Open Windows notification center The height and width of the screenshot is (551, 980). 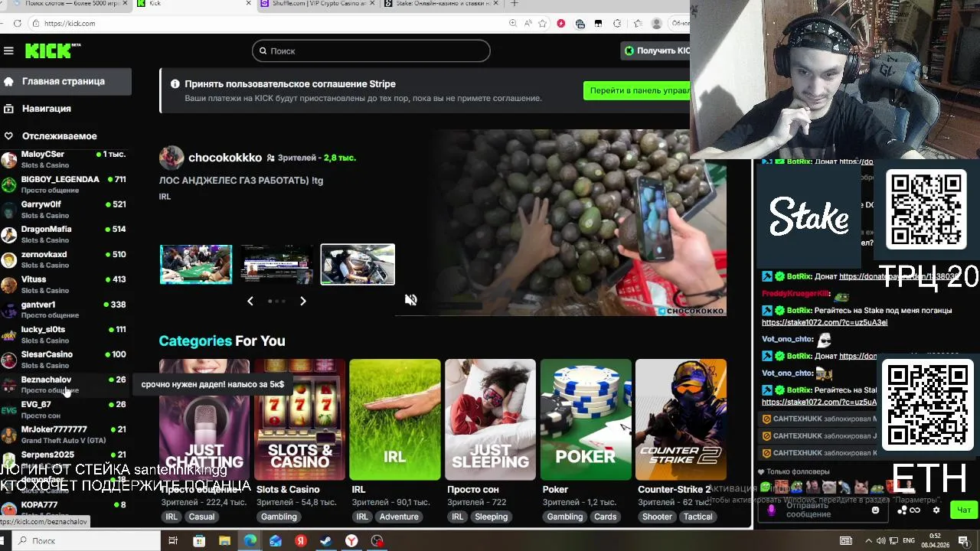964,541
